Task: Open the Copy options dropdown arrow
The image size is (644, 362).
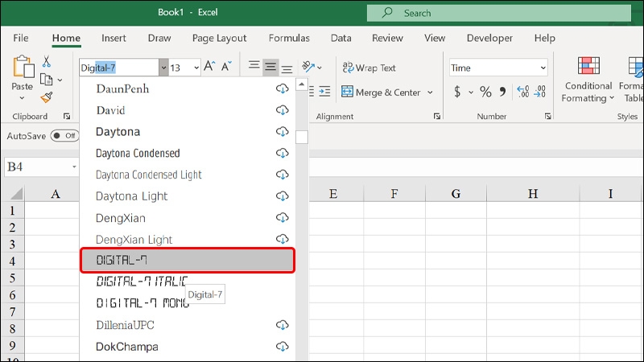Action: 60,80
